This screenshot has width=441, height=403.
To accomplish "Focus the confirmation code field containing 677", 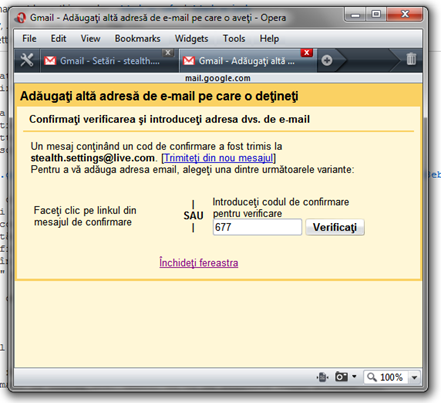I will [257, 227].
